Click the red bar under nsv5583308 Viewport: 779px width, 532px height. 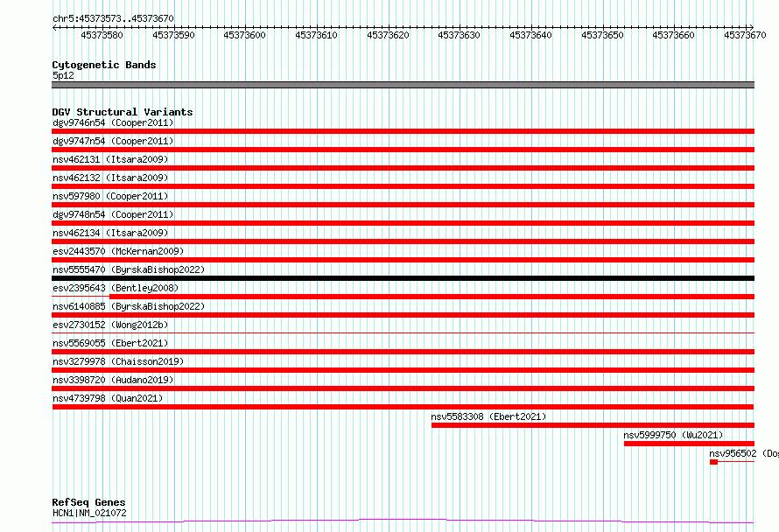tap(593, 425)
